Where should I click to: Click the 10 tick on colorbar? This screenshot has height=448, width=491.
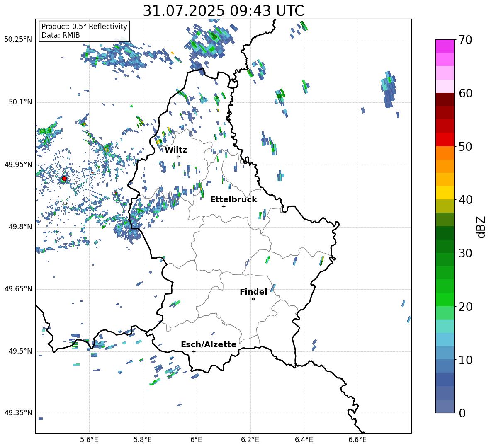click(465, 360)
